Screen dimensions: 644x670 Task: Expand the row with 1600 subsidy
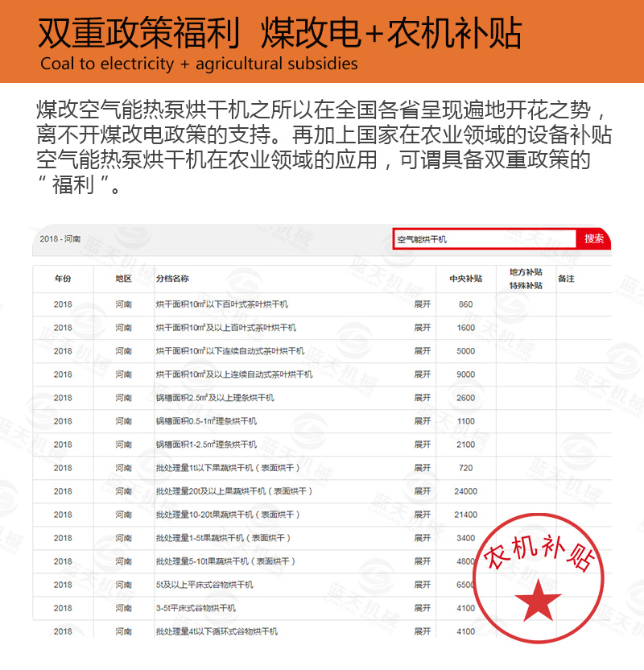click(422, 328)
